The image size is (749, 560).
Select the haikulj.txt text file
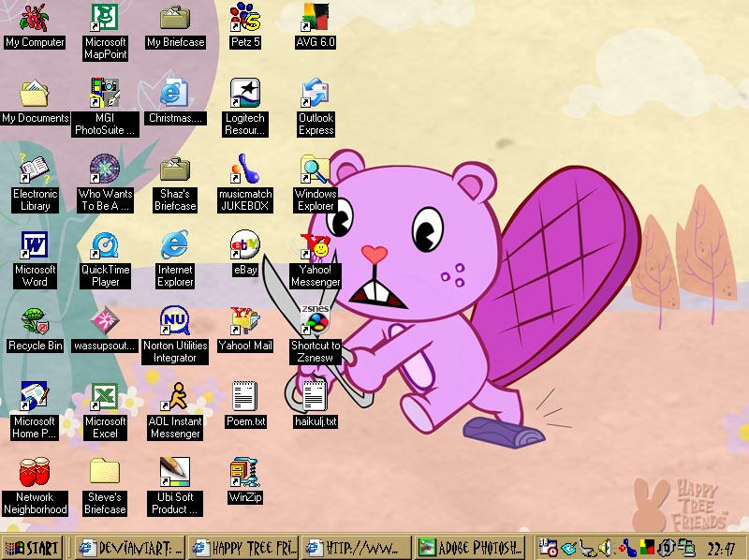(x=316, y=396)
